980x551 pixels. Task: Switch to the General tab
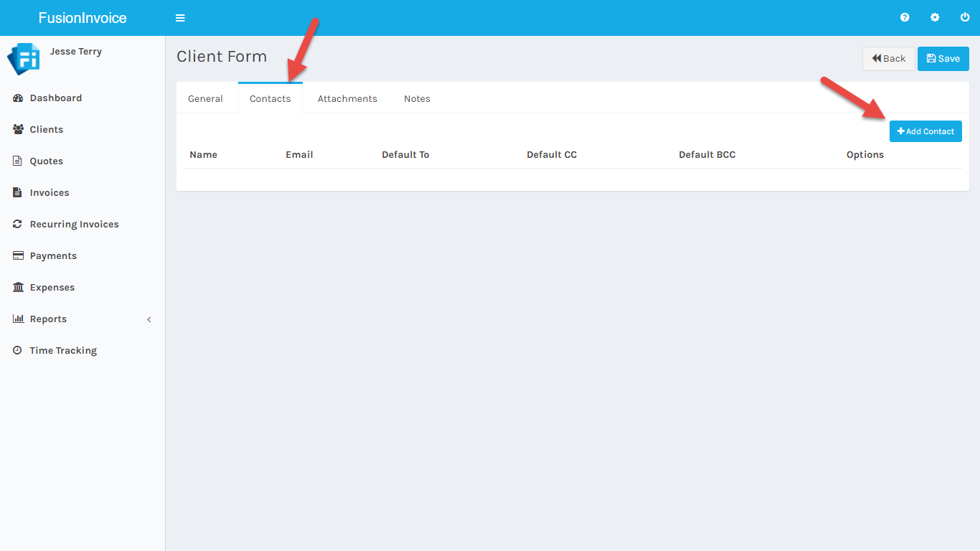pyautogui.click(x=205, y=99)
